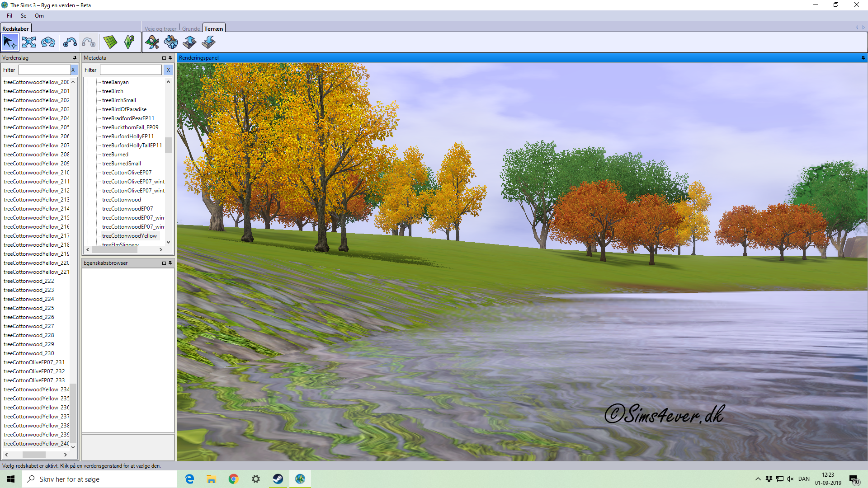Click Verdenslag list scroll-up arrow

[73, 82]
